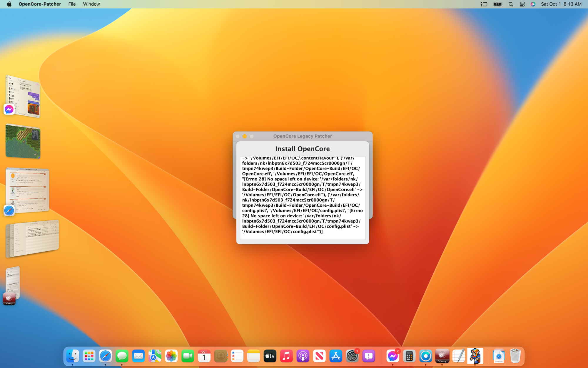Open the App Store Dock icon
588x368 pixels.
click(x=335, y=356)
